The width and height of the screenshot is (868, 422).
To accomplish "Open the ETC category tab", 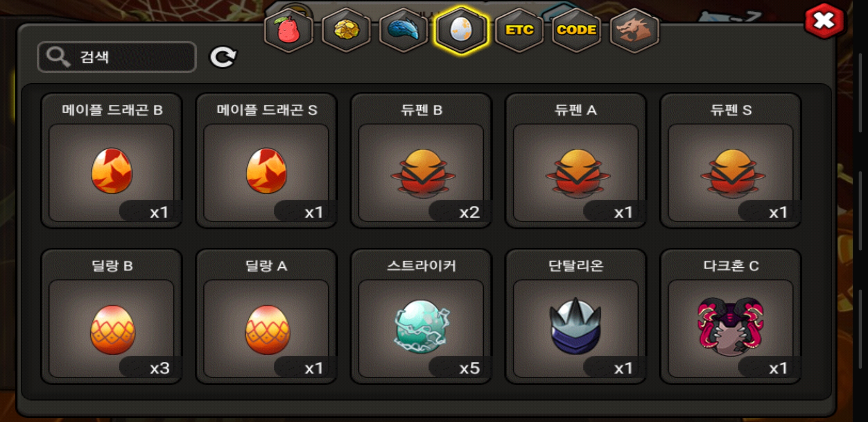I will 519,30.
